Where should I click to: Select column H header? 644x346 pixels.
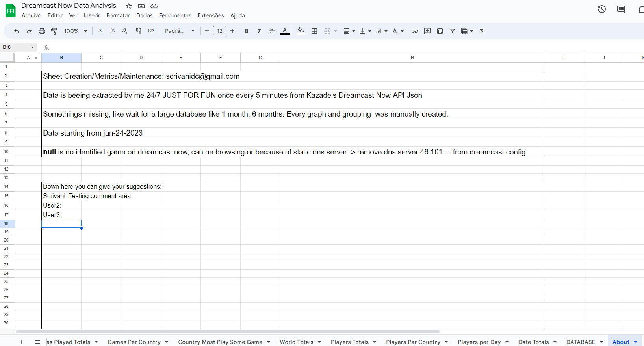[412, 58]
